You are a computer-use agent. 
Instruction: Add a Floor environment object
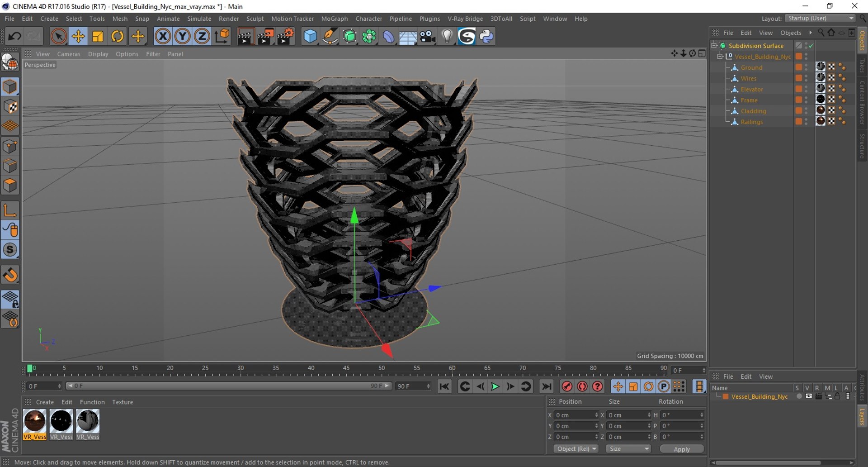pyautogui.click(x=408, y=36)
